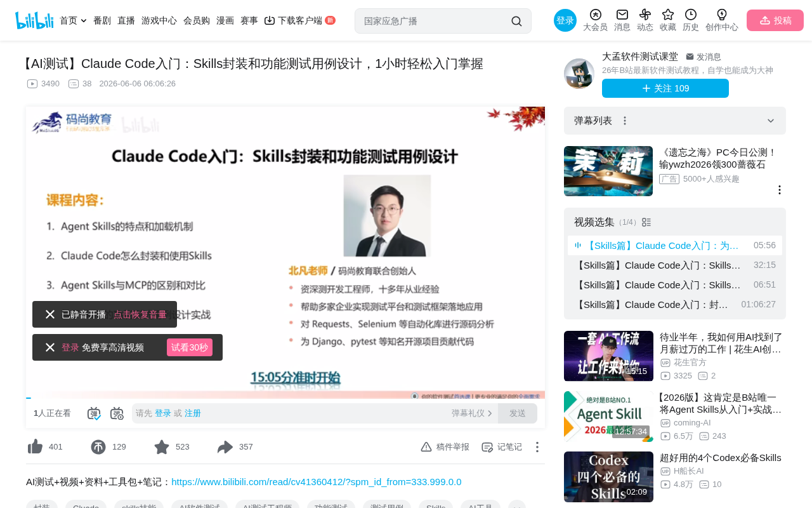The width and height of the screenshot is (812, 508).
Task: Click 发送 danmaku send button
Action: (518, 413)
